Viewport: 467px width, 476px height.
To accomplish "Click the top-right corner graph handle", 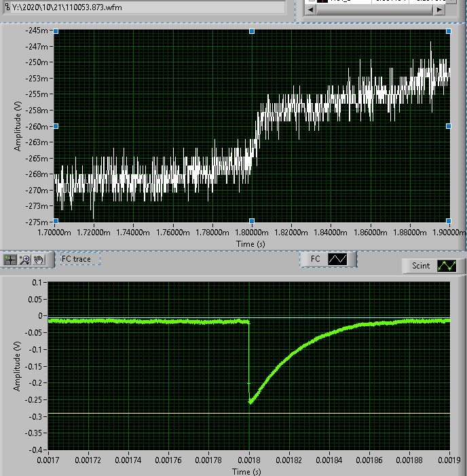I will point(449,31).
